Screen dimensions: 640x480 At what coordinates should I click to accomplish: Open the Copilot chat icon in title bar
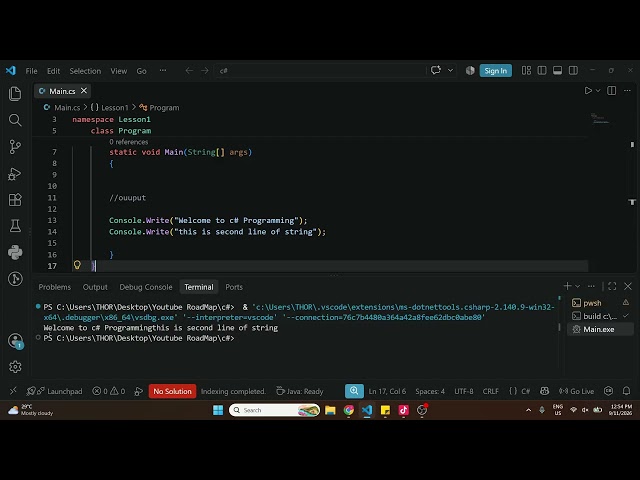click(436, 70)
